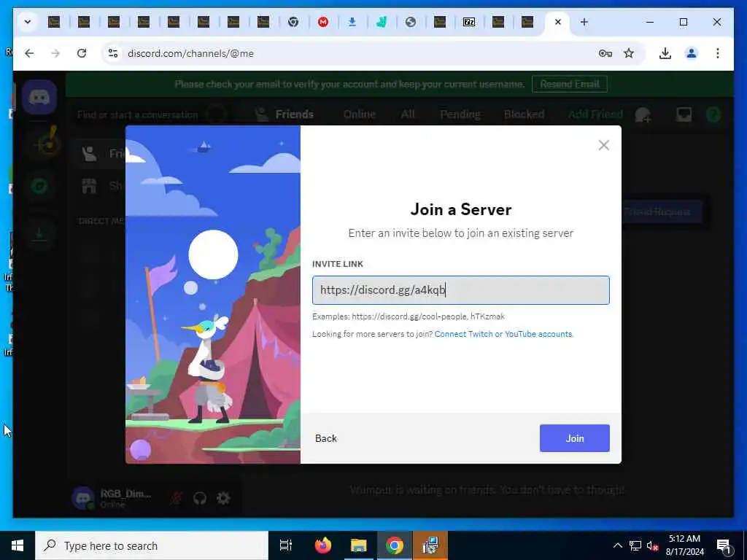Open Task View on the taskbar
Image resolution: width=747 pixels, height=560 pixels.
point(285,545)
